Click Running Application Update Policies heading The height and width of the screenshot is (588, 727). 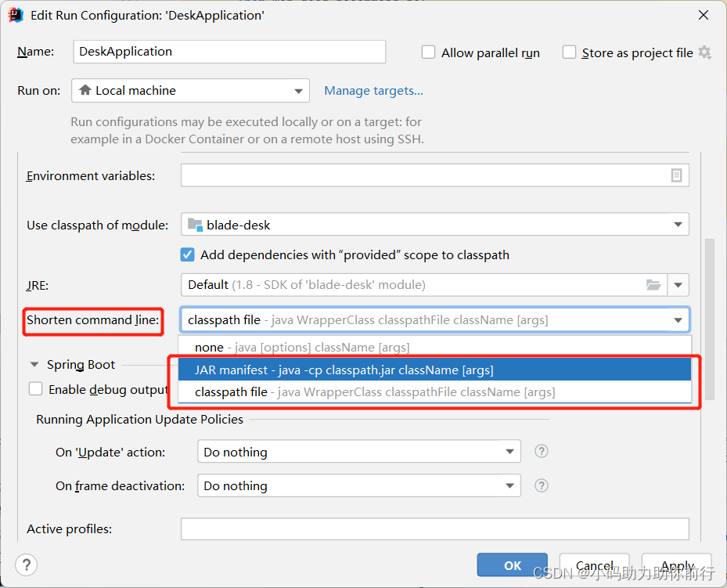coord(139,419)
